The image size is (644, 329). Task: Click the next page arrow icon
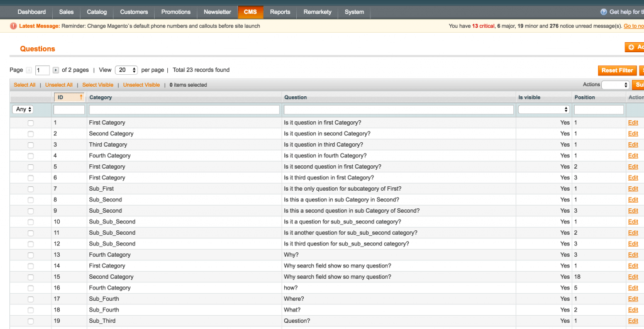pos(56,70)
